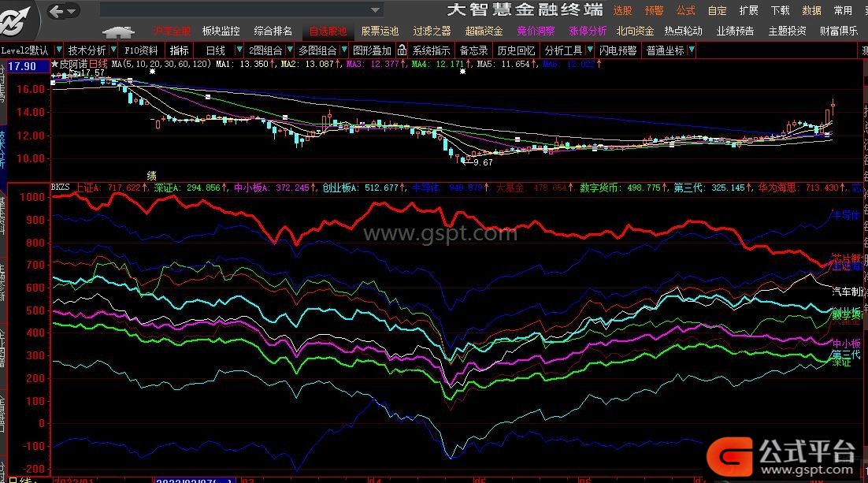Open the 公式 menu

click(x=685, y=10)
